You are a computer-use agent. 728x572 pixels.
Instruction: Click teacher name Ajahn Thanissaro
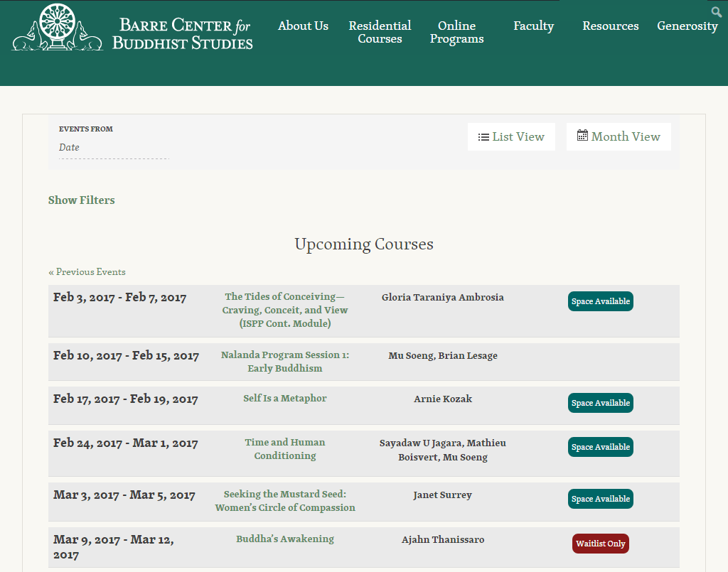click(x=442, y=539)
